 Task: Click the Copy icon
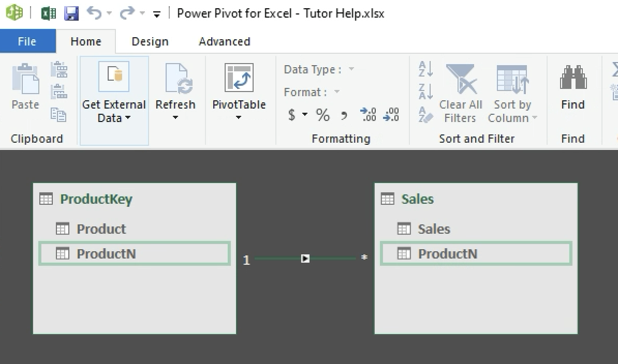[x=58, y=114]
